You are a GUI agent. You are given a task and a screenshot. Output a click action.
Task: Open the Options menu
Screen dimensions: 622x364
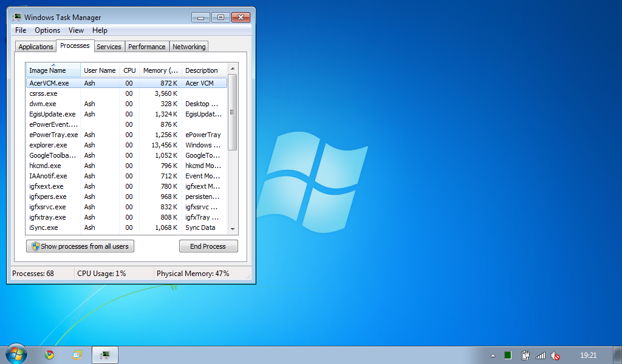[x=47, y=30]
